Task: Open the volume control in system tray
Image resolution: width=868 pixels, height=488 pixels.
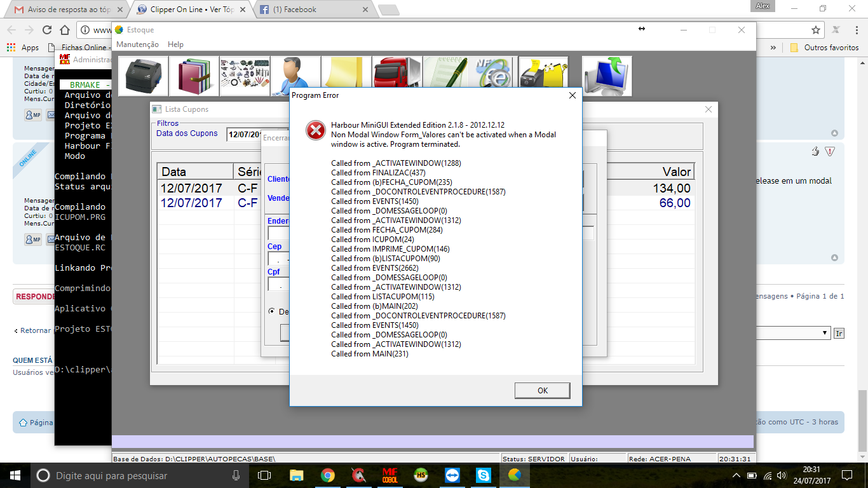Action: 781,475
